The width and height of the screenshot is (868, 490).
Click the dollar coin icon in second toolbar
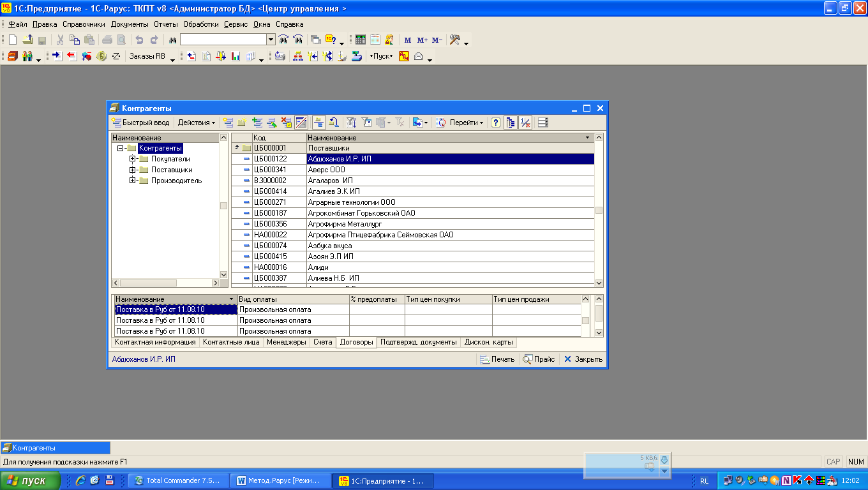[101, 56]
